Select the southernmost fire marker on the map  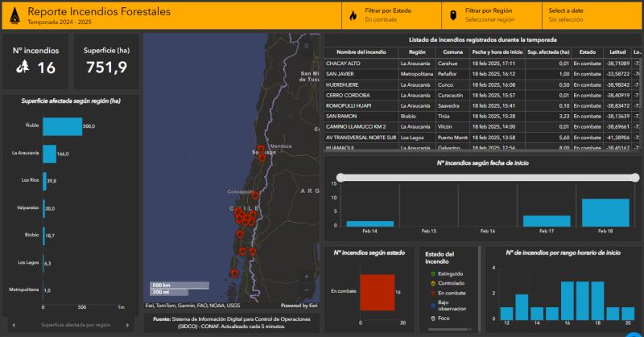pos(234,273)
